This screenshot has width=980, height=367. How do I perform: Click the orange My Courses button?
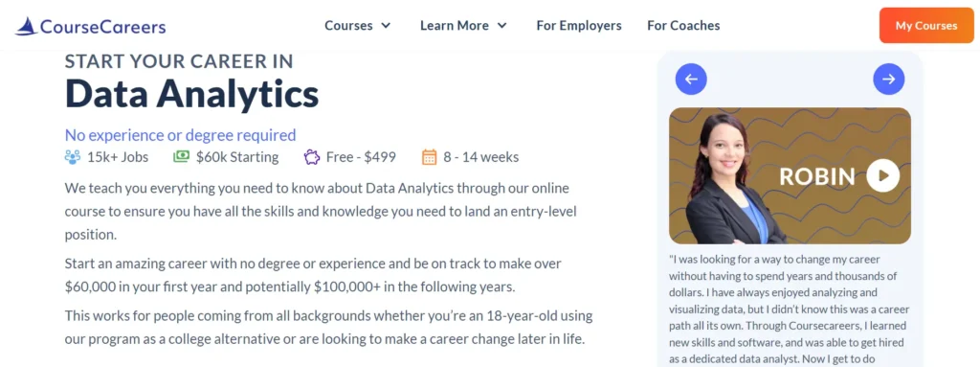point(926,26)
